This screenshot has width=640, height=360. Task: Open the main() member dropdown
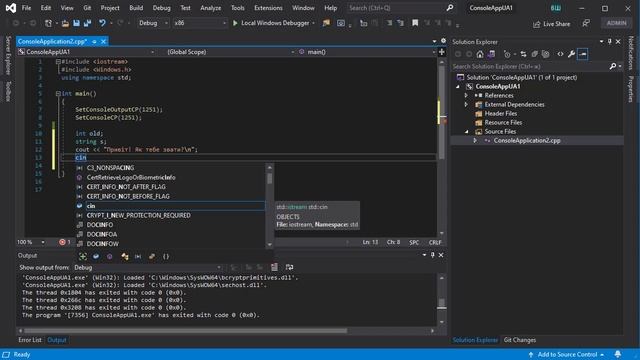(367, 52)
